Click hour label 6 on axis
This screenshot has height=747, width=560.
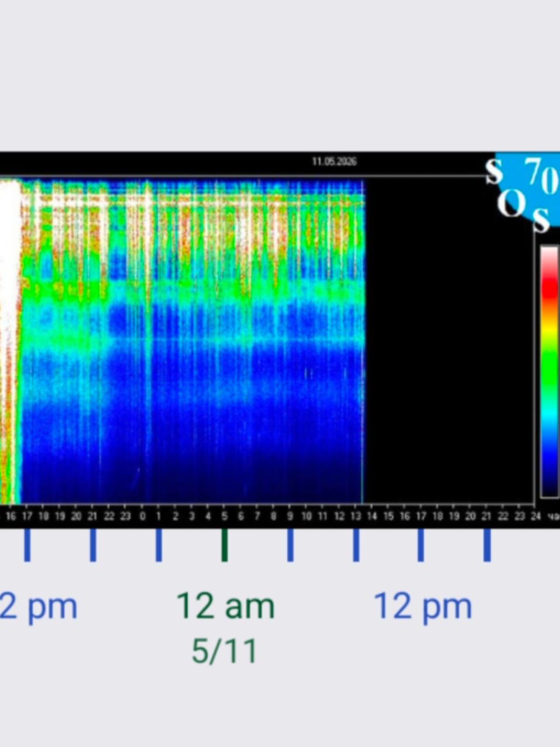pyautogui.click(x=241, y=517)
